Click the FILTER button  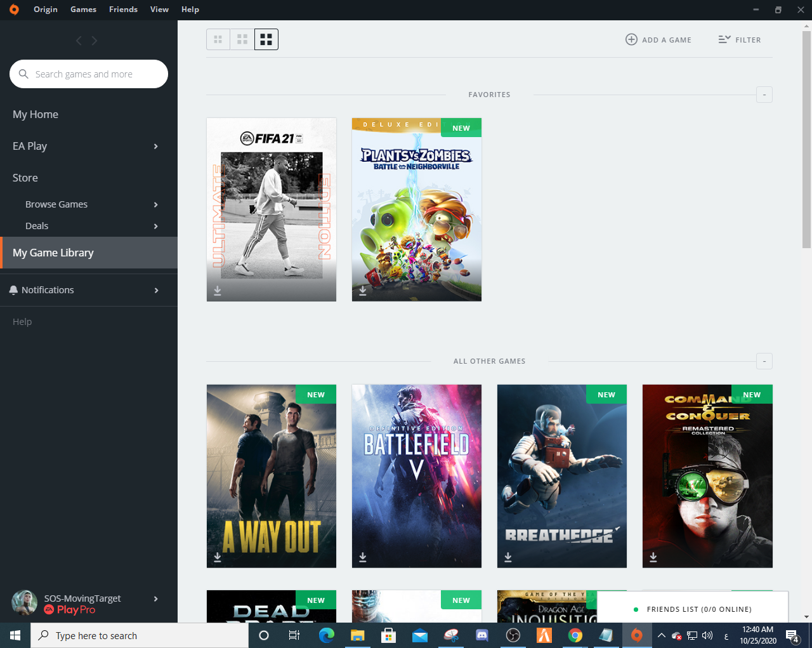click(x=740, y=39)
